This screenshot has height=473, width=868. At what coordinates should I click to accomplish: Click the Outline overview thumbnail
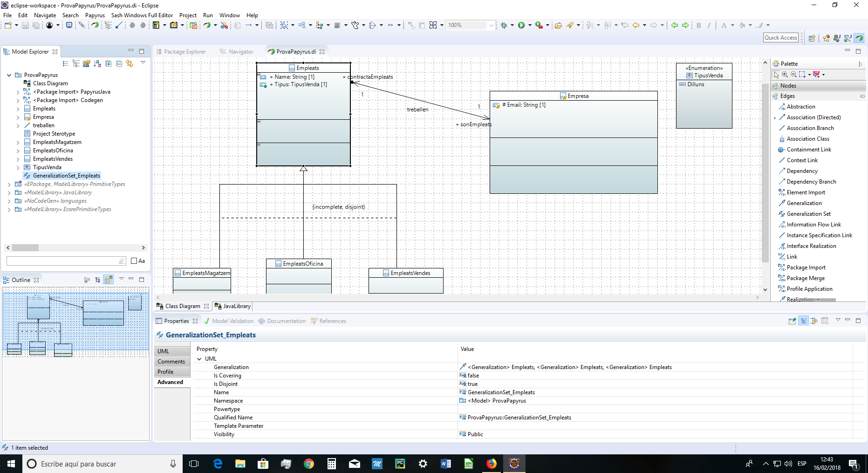pos(76,322)
